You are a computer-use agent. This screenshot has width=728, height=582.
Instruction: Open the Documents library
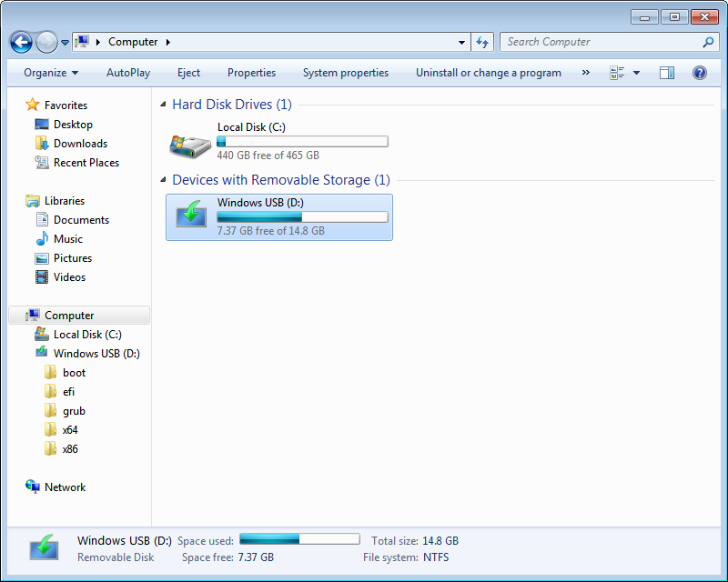(x=81, y=220)
